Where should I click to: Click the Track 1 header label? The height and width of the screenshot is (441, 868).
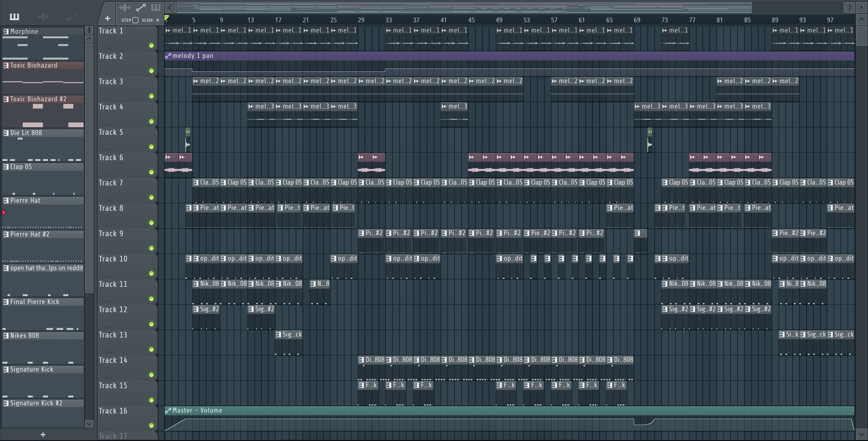pos(111,31)
